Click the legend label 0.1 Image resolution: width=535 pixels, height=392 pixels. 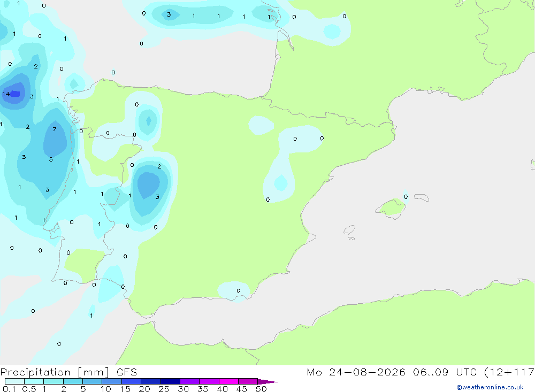[x=9, y=389]
